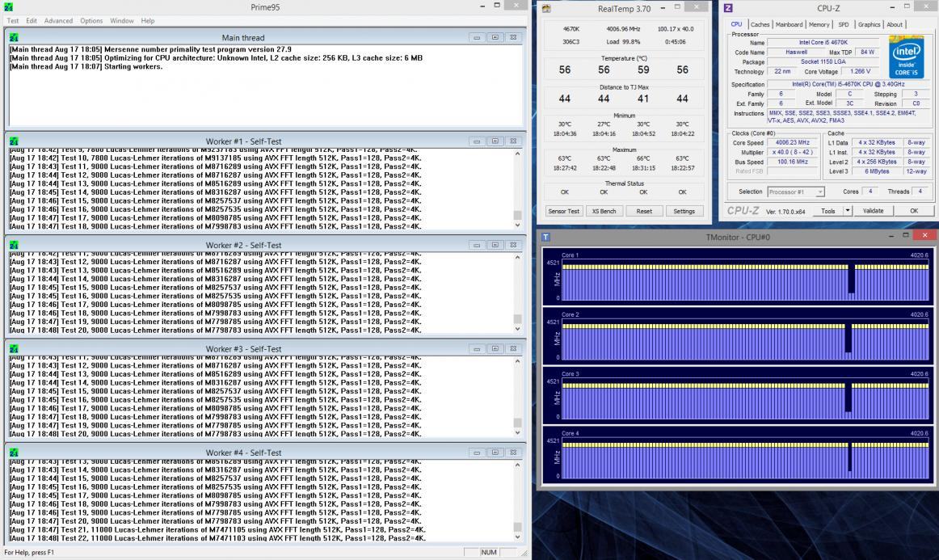
Task: Click the CPU-Z title bar Z icon
Action: pos(728,8)
